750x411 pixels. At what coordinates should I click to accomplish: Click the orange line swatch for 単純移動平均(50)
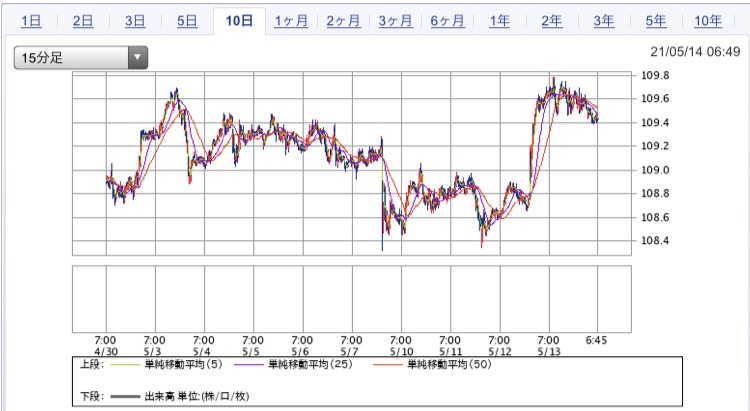coord(388,365)
